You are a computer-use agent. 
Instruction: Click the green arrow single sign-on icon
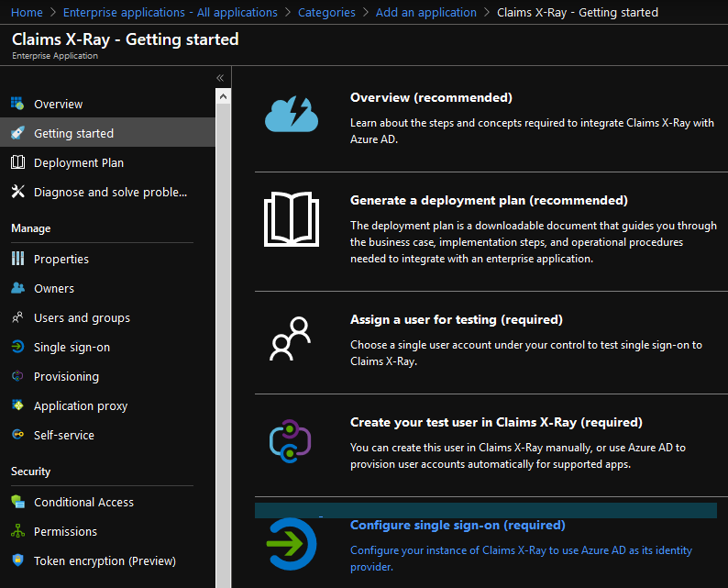click(291, 545)
